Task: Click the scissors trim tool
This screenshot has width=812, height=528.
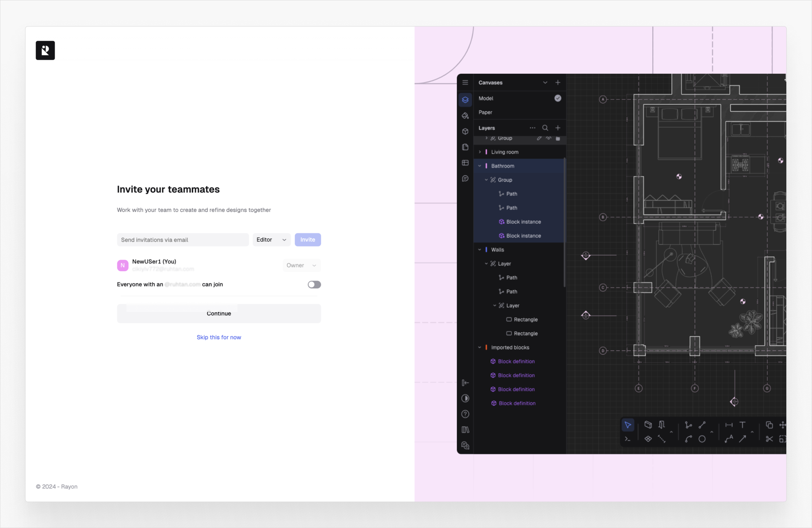Action: [x=769, y=439]
